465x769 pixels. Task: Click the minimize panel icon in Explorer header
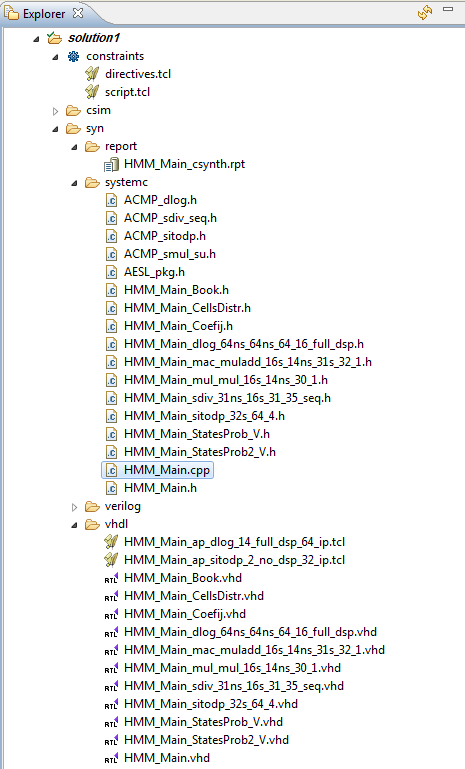pos(447,9)
